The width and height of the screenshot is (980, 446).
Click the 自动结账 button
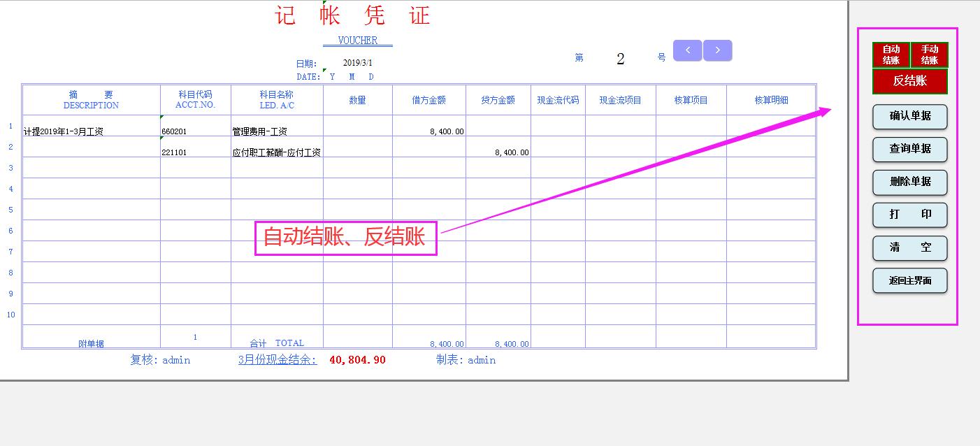tap(891, 54)
